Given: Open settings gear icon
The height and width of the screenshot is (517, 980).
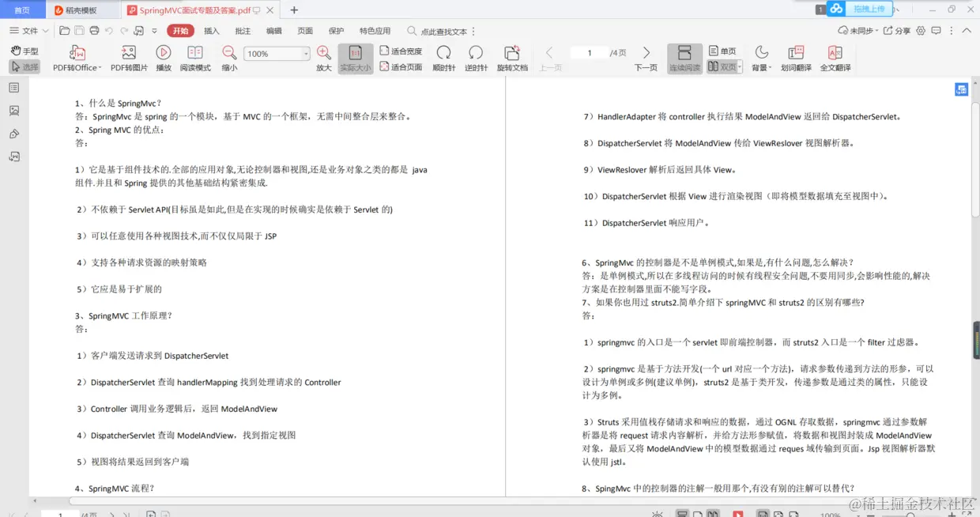Looking at the screenshot, I should (921, 31).
